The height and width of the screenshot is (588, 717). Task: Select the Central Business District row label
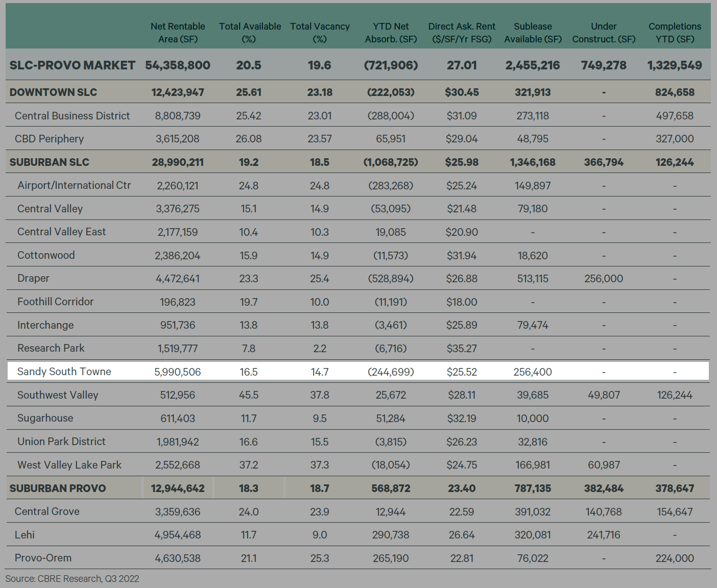(73, 116)
